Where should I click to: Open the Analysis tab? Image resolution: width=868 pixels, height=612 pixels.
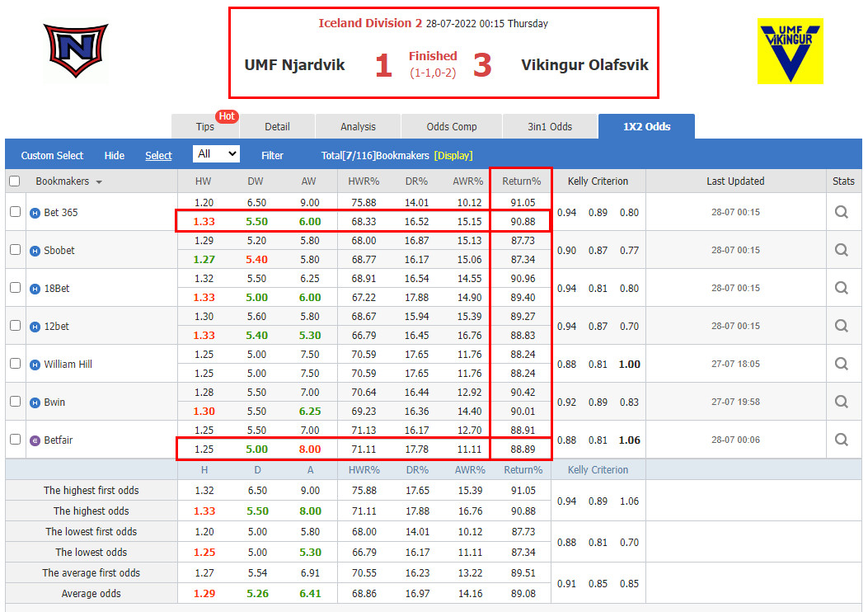[x=358, y=127]
